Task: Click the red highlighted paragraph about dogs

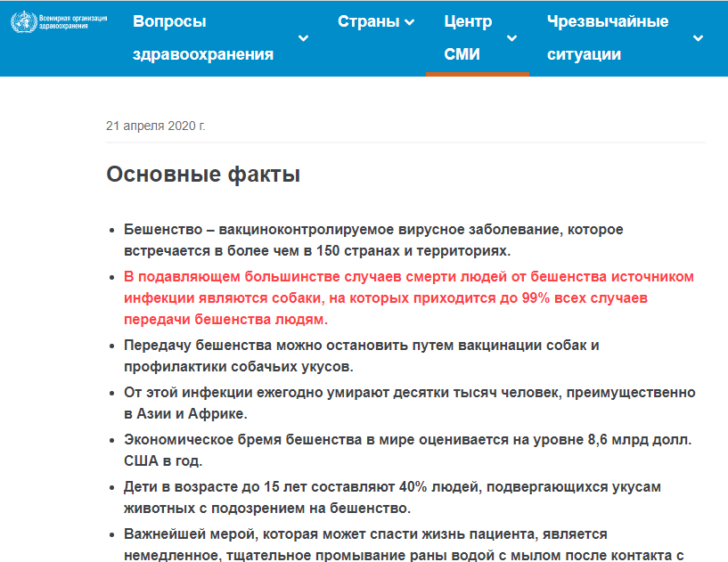Action: point(408,297)
